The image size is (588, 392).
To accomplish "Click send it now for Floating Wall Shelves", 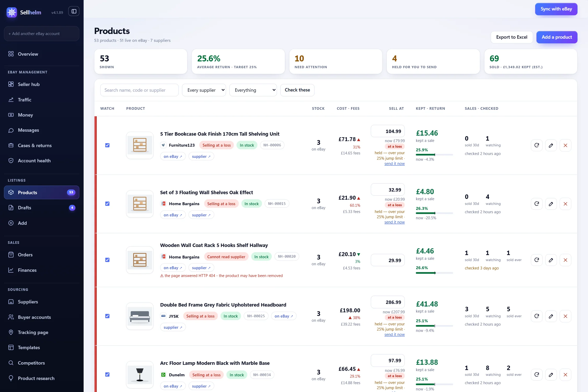I will 394,222.
